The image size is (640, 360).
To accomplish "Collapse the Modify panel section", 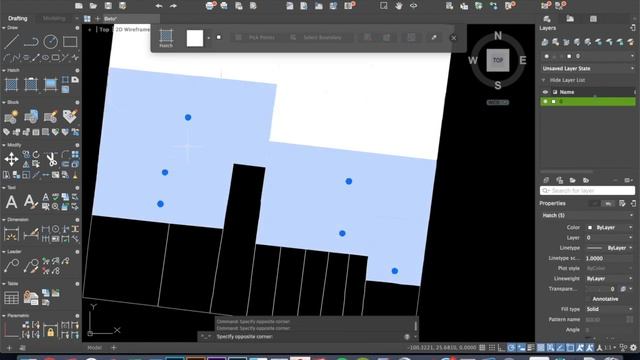I will coord(4,145).
